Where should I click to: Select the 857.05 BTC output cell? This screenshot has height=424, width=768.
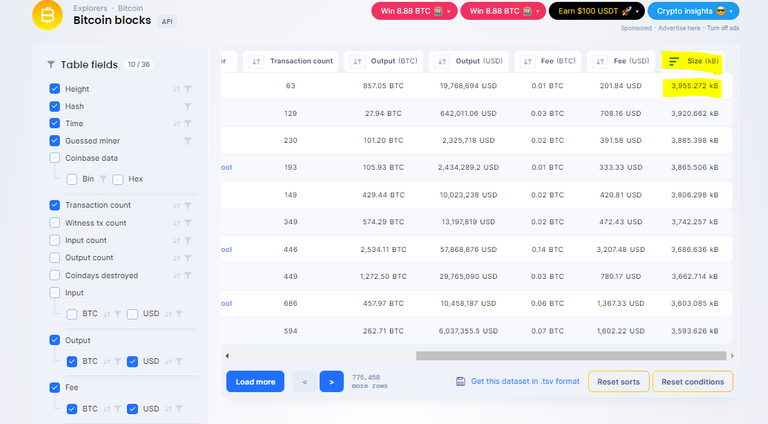383,86
